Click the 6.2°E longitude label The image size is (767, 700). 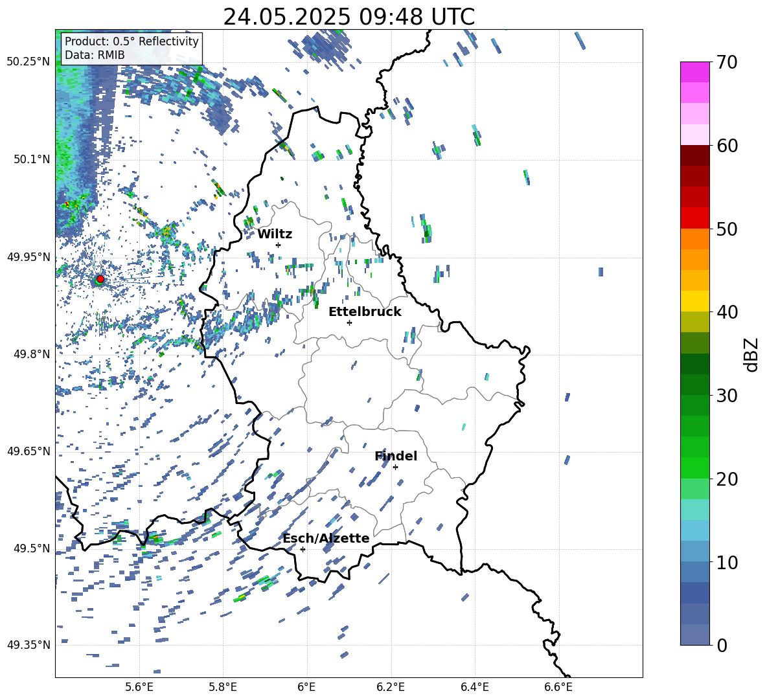(391, 687)
